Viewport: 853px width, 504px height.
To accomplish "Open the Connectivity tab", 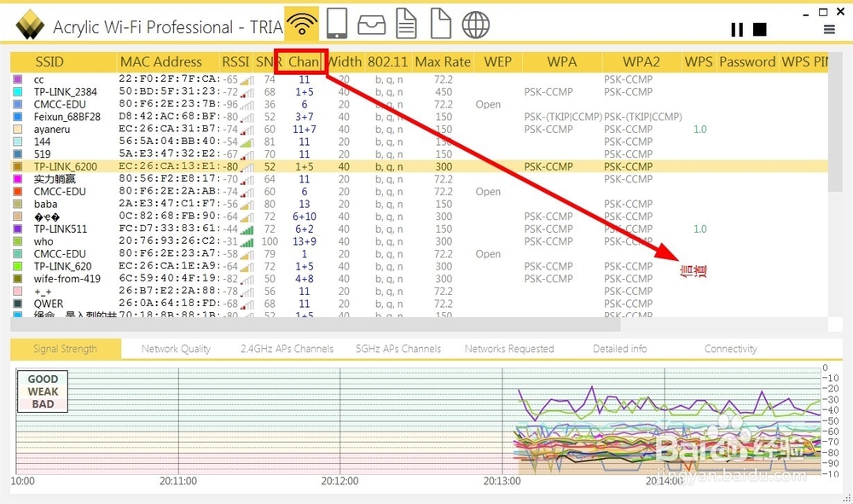I will [731, 349].
